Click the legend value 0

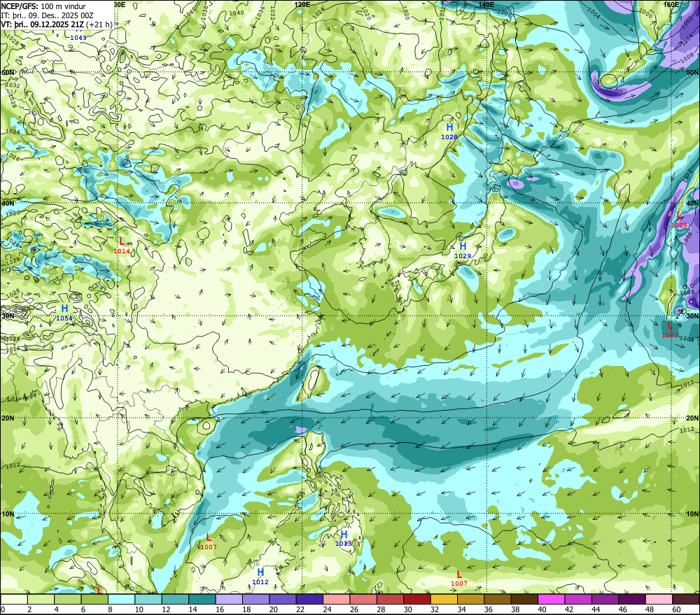pos(3,609)
